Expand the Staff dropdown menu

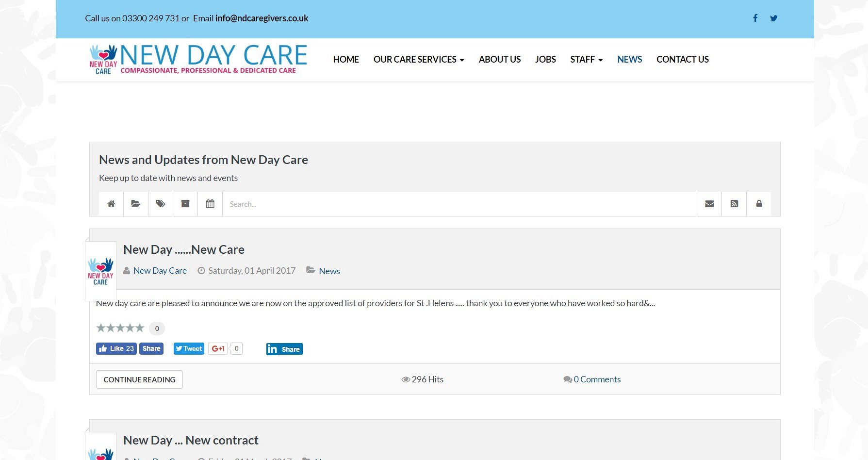[586, 60]
